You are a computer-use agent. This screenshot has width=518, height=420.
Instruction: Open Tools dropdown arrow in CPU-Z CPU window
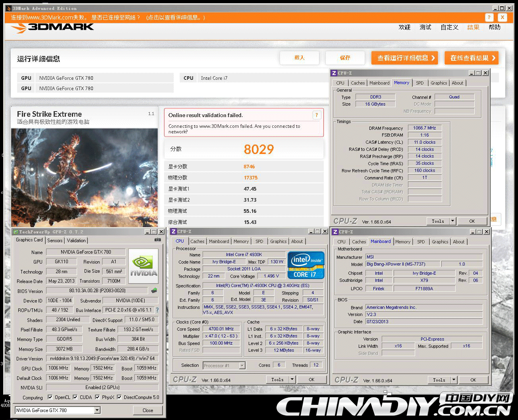click(292, 380)
